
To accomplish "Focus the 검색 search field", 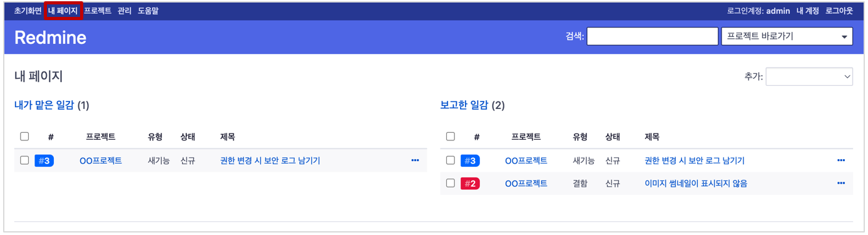I will (652, 36).
